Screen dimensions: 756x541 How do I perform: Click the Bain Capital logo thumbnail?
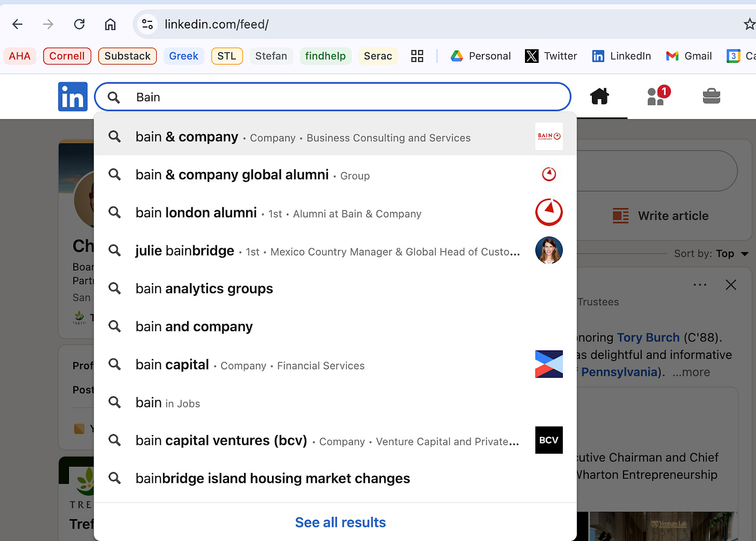click(549, 364)
